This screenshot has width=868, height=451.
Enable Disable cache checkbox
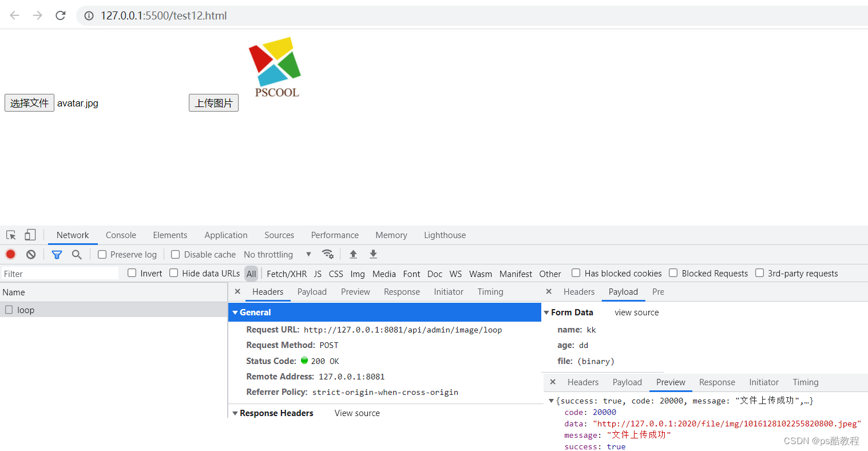176,255
